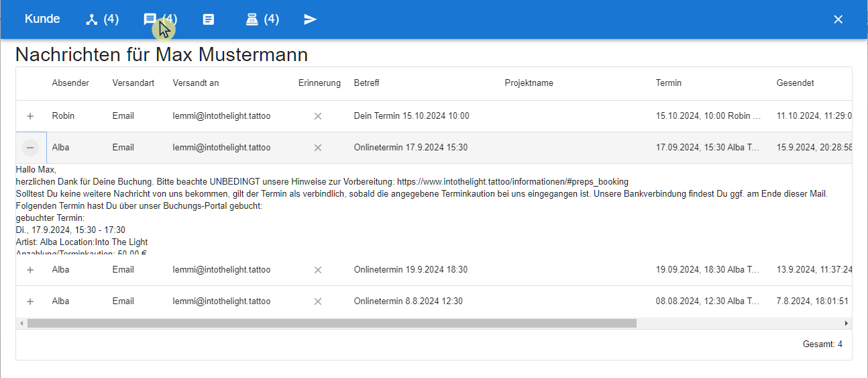Open the Kunde tab
This screenshot has width=868, height=378.
coord(42,19)
